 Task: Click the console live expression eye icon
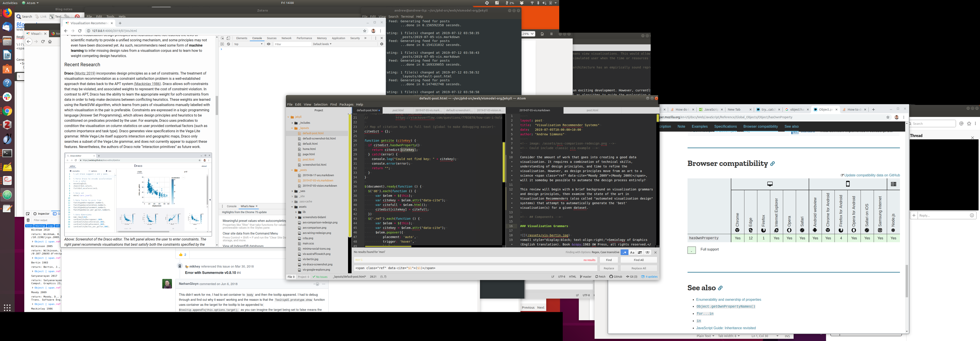[269, 44]
